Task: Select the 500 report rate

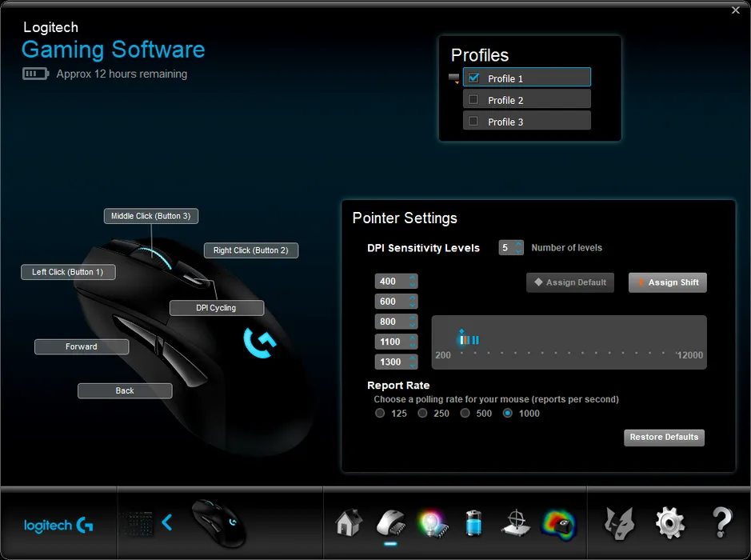Action: click(465, 413)
